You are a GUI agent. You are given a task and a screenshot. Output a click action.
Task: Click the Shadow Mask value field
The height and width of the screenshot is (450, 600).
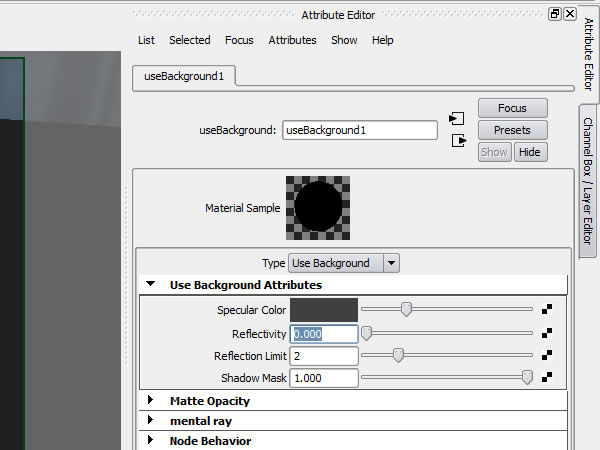coord(324,378)
